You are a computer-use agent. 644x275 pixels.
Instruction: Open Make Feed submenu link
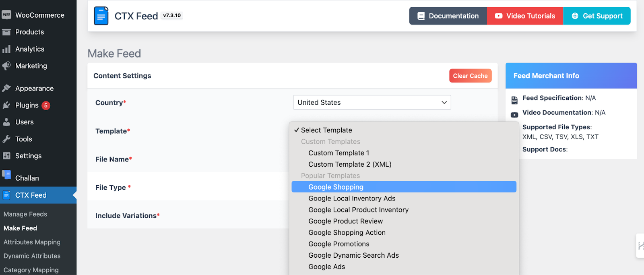[20, 228]
